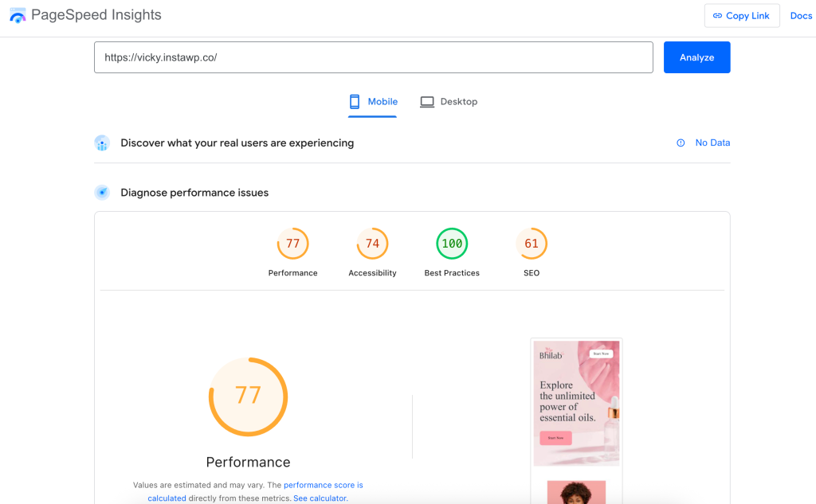Click inside the URL input field
This screenshot has height=504, width=816.
373,57
